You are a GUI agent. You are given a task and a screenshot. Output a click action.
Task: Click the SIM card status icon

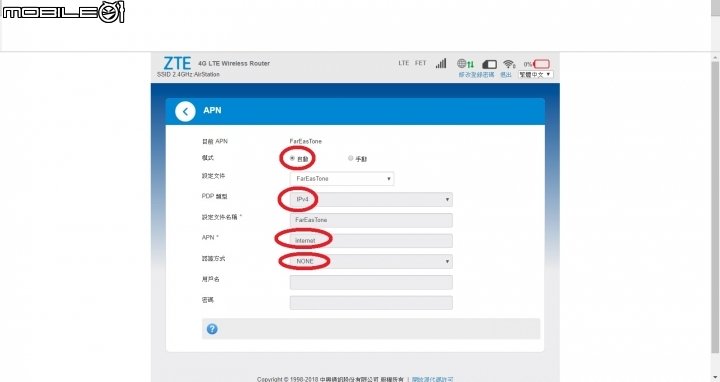[x=489, y=64]
